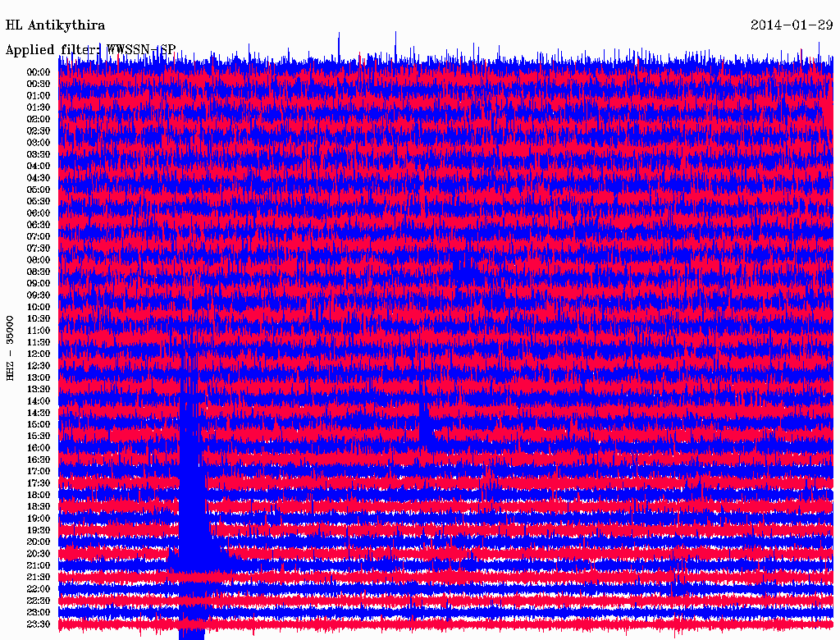
Task: Click the smaller blue event near 15:30 trace
Action: pos(425,423)
